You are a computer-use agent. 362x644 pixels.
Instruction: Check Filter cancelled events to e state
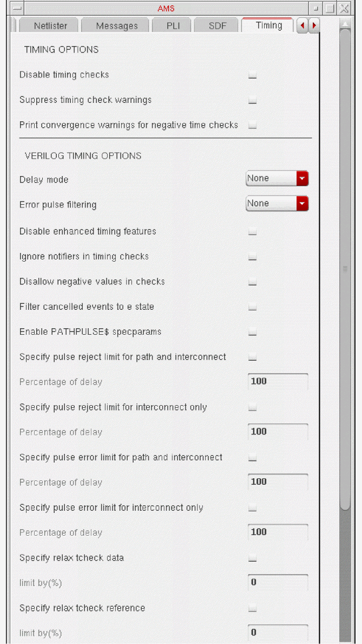252,308
